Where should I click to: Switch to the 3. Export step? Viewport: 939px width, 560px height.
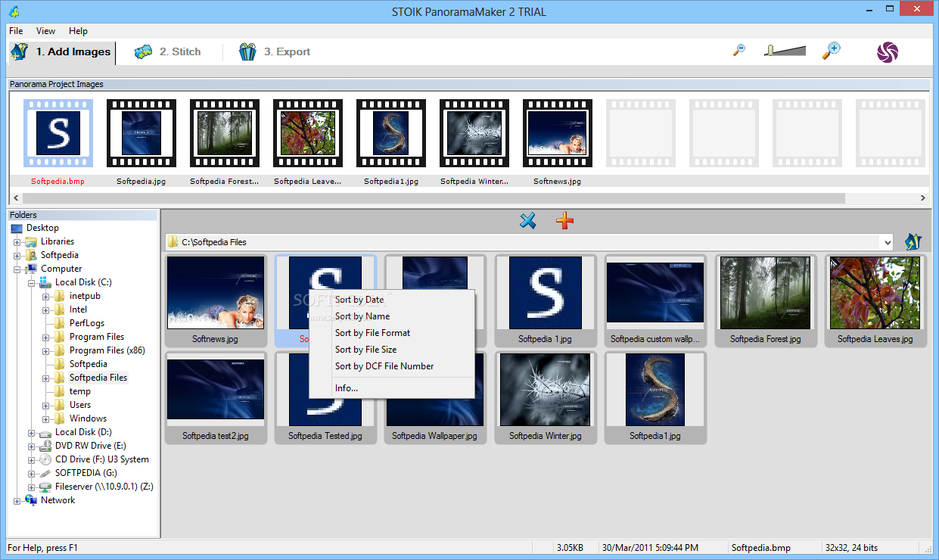click(274, 52)
